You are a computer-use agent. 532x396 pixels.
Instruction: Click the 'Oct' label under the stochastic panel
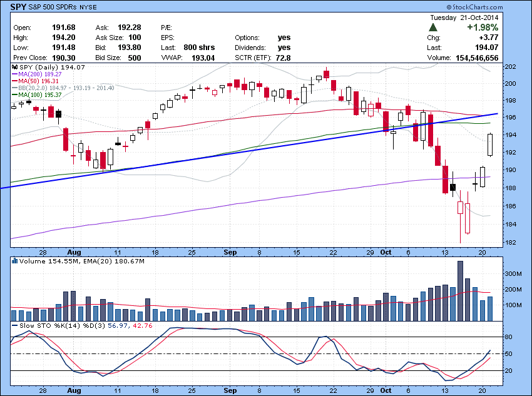386,390
